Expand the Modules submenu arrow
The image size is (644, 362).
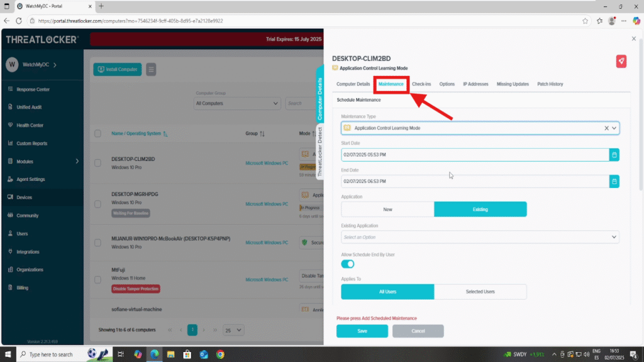pos(77,162)
